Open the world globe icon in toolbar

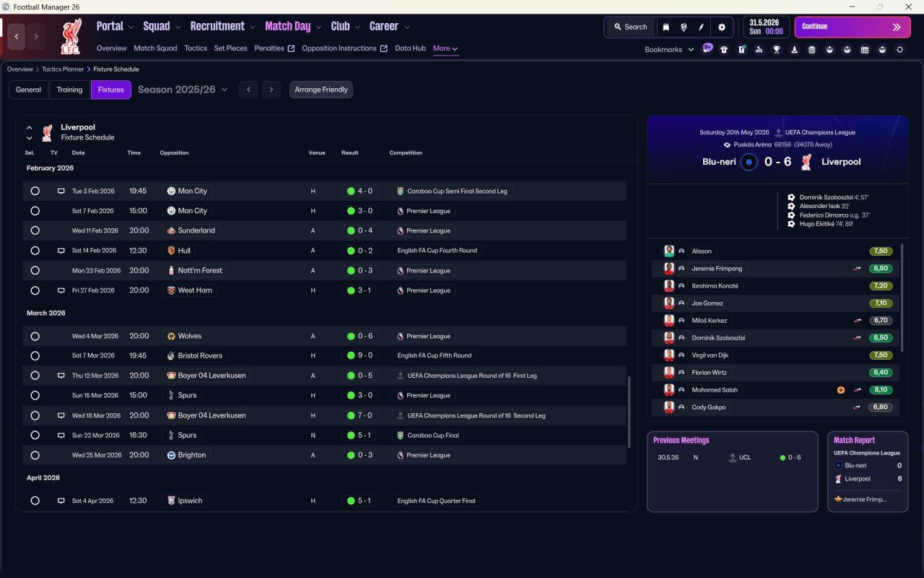tap(684, 27)
